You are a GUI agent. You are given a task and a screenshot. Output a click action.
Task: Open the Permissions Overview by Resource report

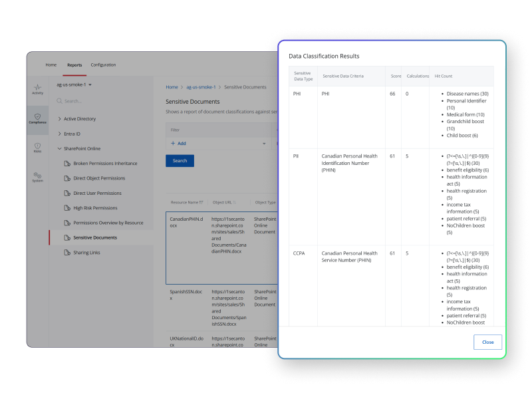(x=108, y=222)
